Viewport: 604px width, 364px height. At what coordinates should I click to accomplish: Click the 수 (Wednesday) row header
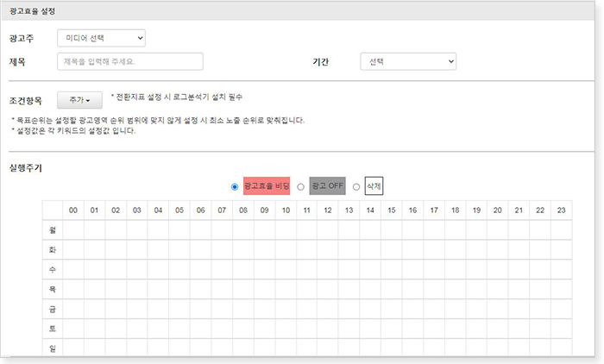[53, 270]
